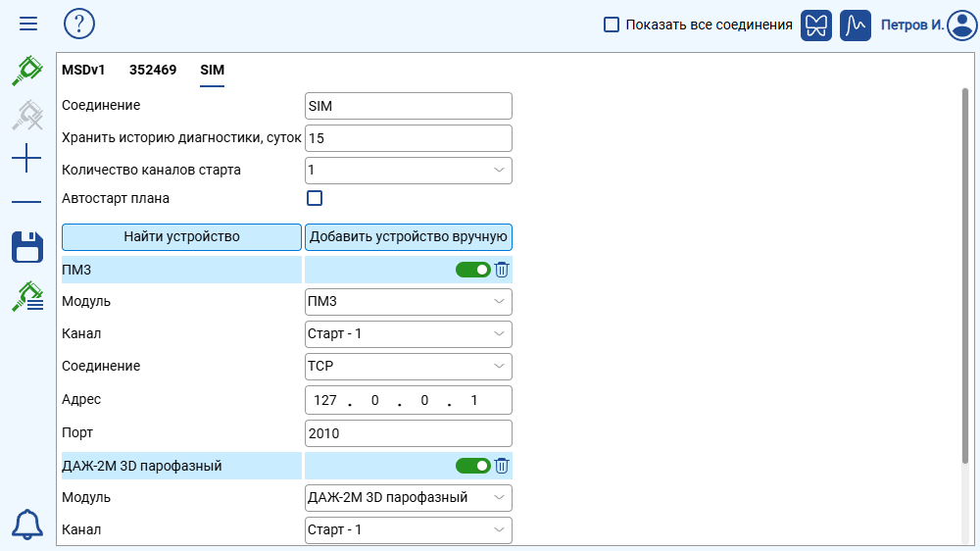Click the help question mark icon
Screen dimensions: 980x551
pos(79,24)
